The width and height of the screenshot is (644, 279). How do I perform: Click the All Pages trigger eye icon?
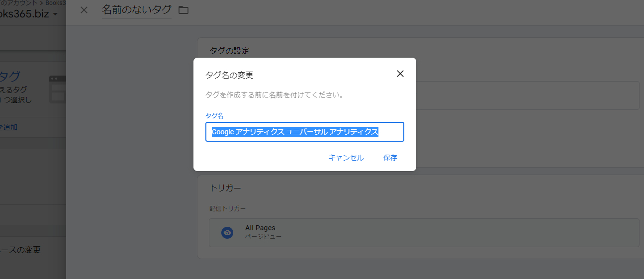pos(227,232)
